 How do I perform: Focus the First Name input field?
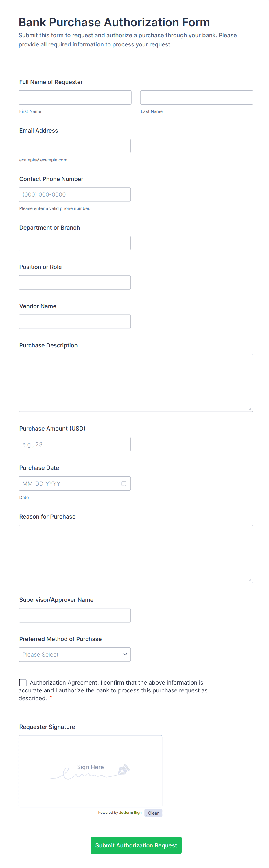(x=75, y=97)
